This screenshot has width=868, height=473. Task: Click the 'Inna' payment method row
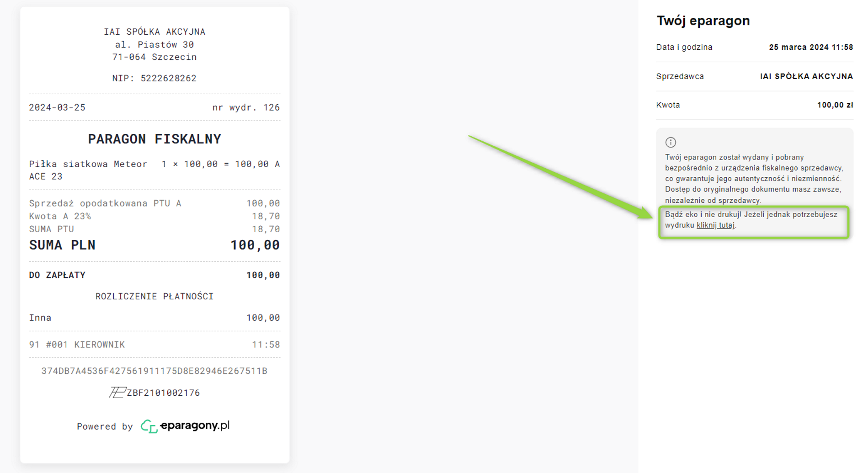[x=154, y=318]
